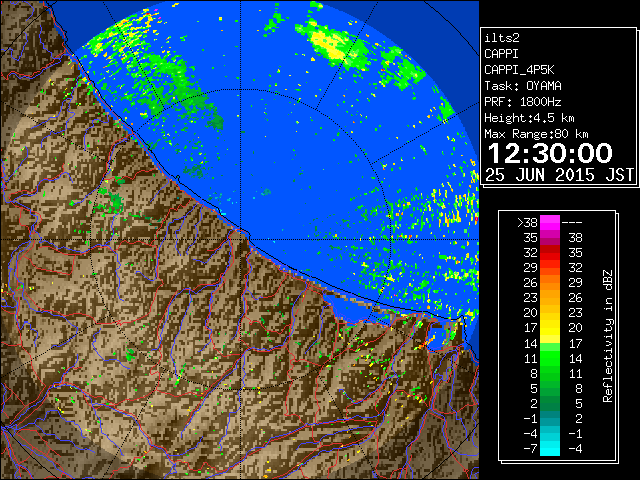
Task: Click the 'Reflectivity in dBZ' legend title
Action: tap(608, 336)
